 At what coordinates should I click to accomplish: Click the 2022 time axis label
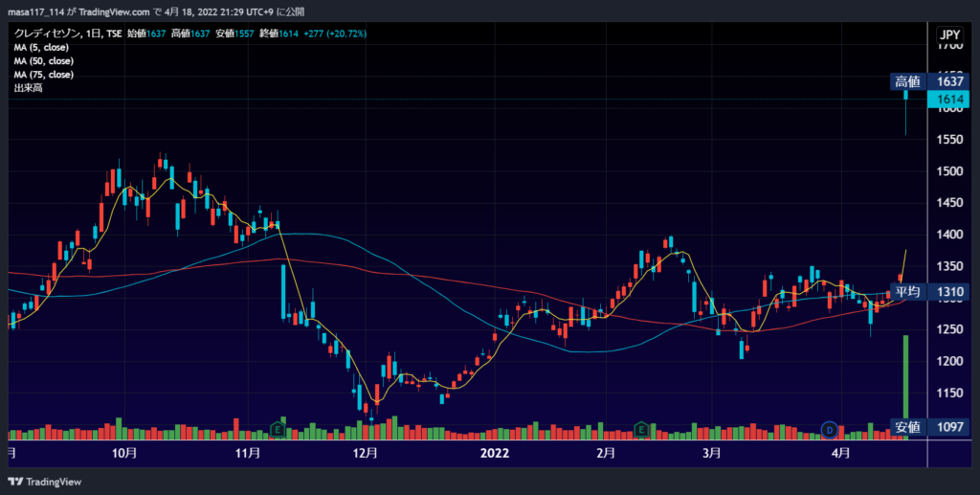click(495, 453)
